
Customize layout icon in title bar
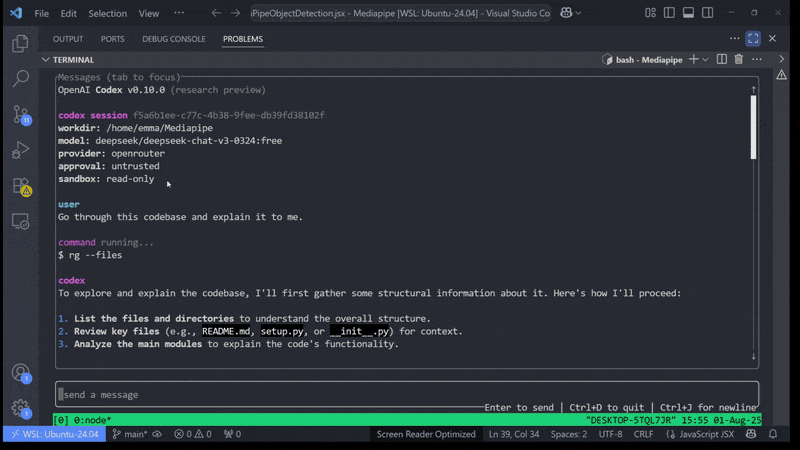coord(650,13)
